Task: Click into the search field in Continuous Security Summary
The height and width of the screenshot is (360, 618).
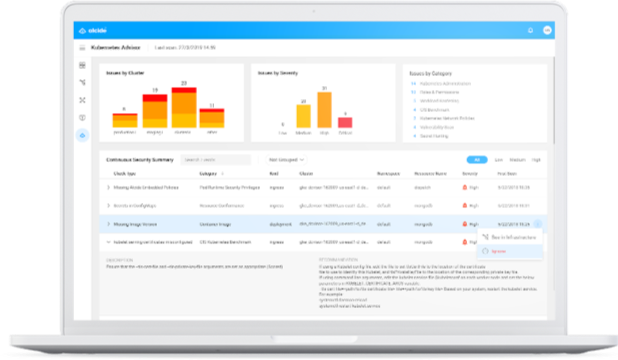Action: coord(216,160)
